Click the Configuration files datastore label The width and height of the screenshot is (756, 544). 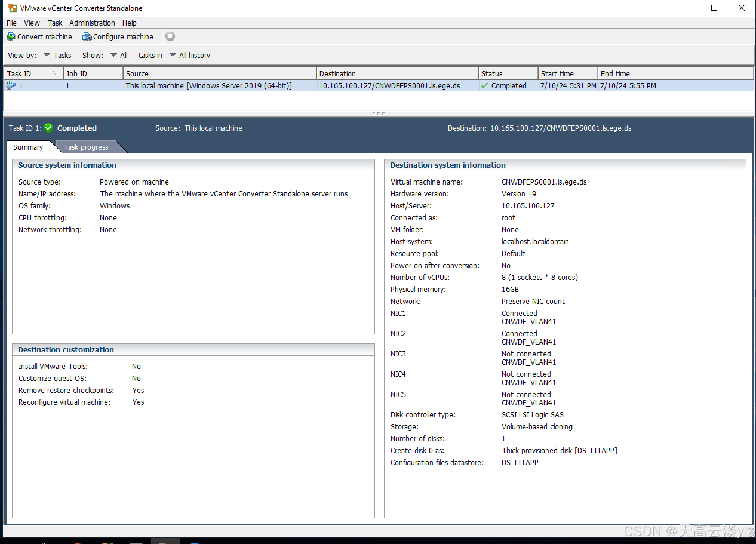pos(437,462)
